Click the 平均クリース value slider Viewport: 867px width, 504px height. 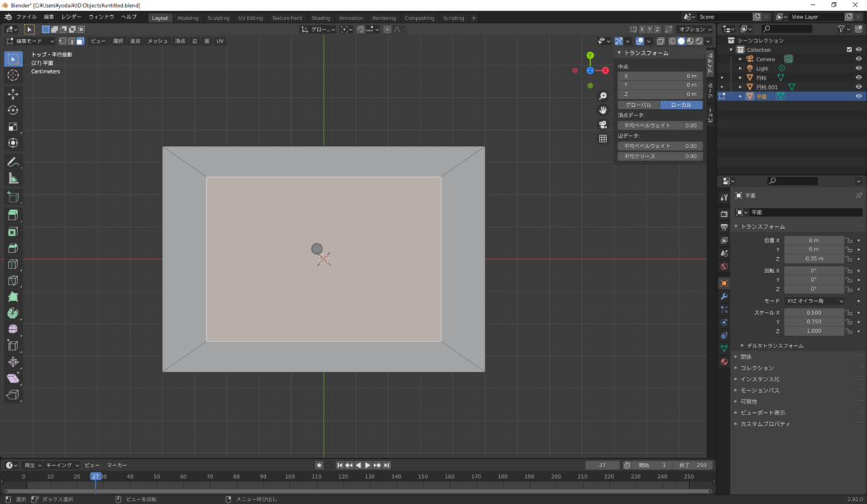tap(660, 156)
